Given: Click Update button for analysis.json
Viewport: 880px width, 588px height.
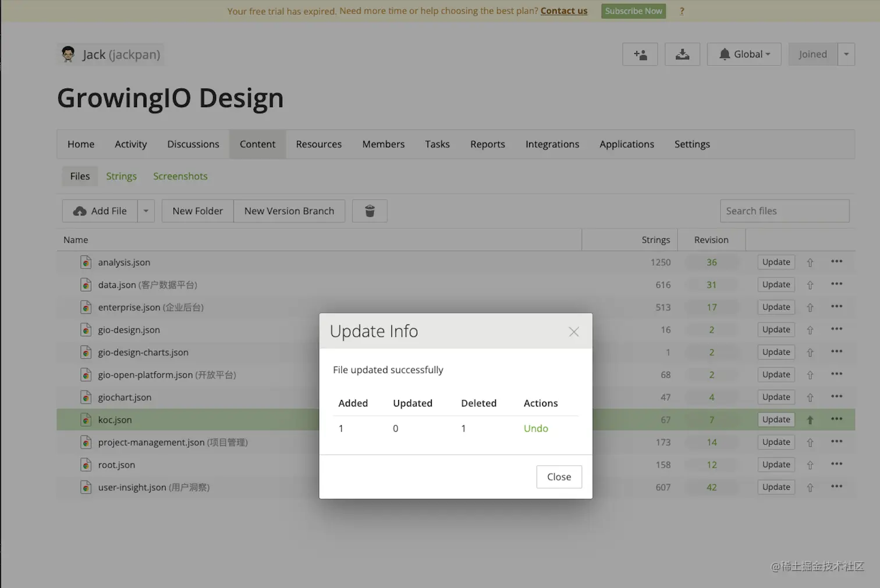Looking at the screenshot, I should tap(776, 262).
